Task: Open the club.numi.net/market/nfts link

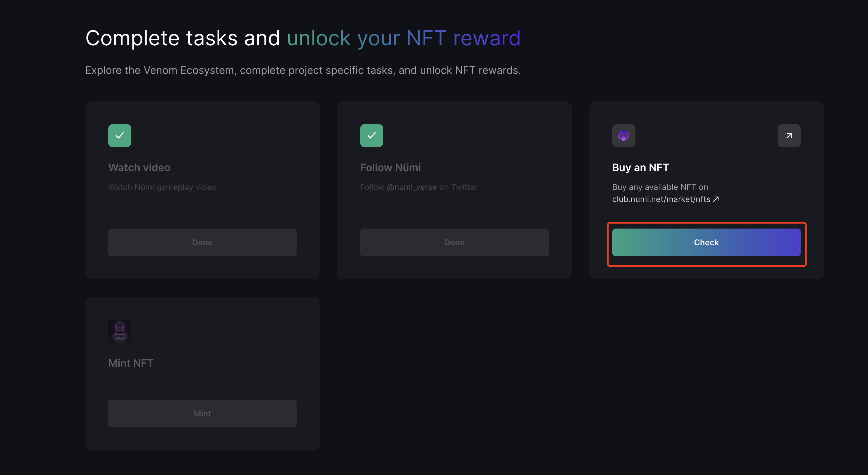Action: click(661, 199)
